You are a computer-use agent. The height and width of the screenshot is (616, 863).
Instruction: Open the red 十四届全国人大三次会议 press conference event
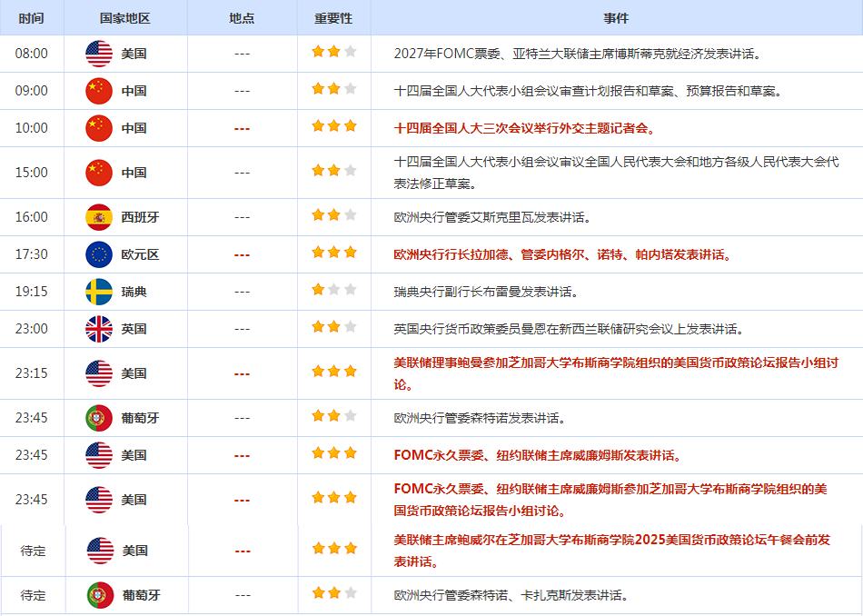(x=524, y=128)
